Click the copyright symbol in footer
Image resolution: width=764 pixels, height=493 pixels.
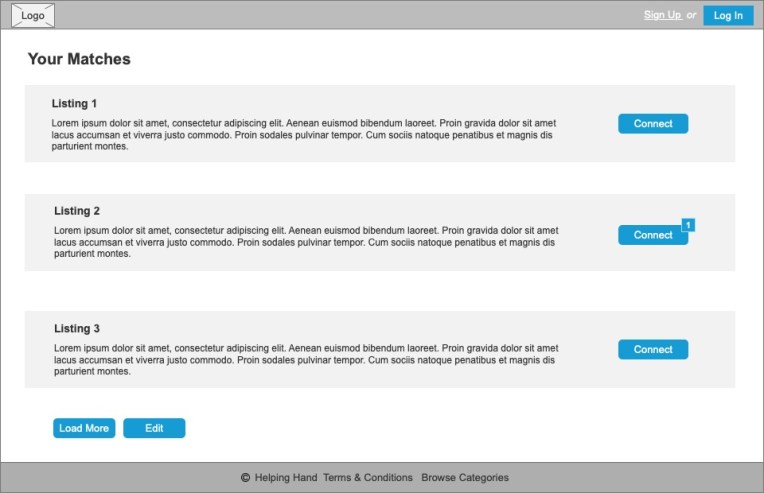pos(245,478)
